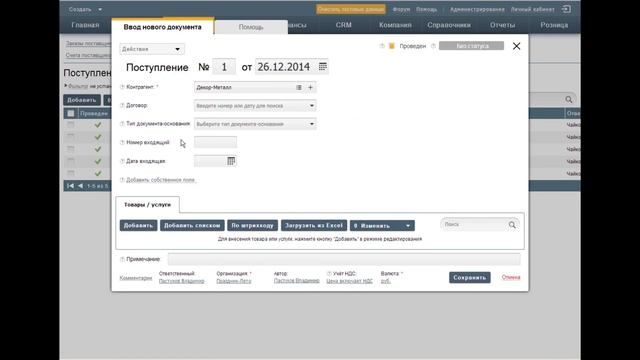Click the Цена включает НДС link
Image resolution: width=640 pixels, height=360 pixels.
[349, 281]
